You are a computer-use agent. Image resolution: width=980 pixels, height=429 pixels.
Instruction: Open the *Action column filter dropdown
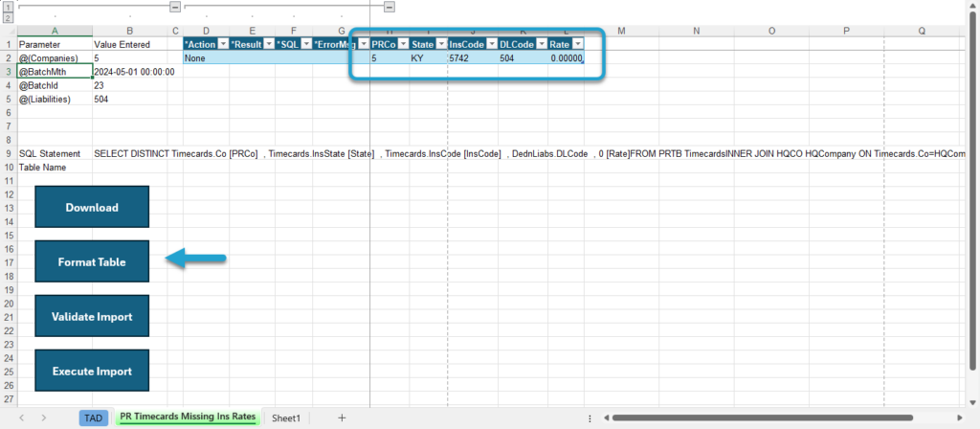coord(223,44)
